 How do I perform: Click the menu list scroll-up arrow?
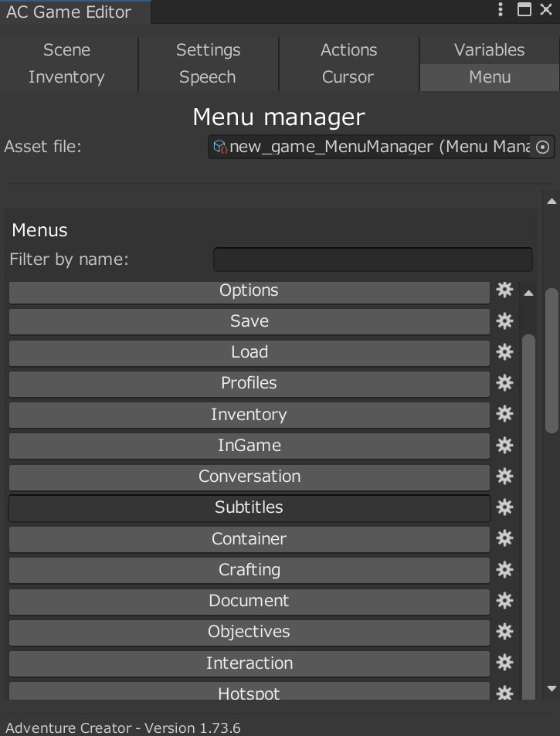(x=529, y=293)
